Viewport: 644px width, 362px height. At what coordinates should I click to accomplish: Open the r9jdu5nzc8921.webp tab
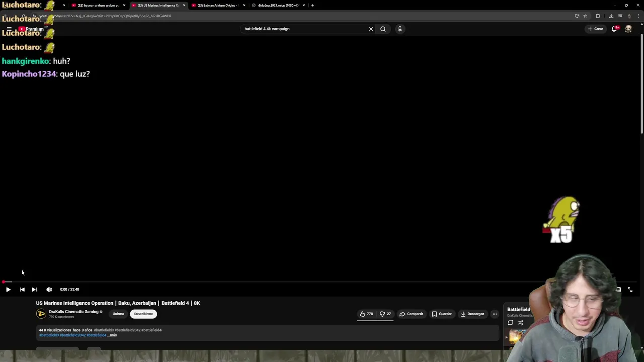click(x=277, y=5)
